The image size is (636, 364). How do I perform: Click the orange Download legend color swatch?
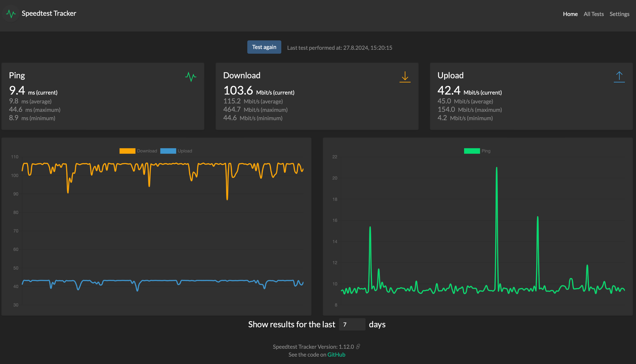point(127,151)
